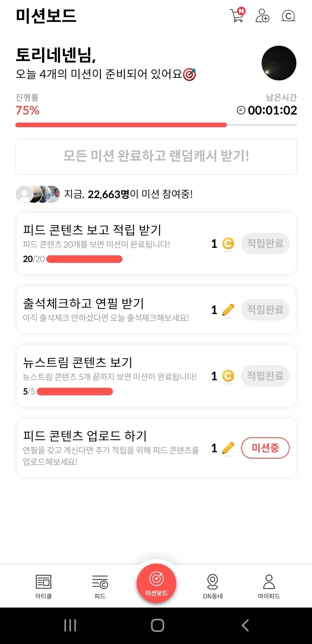
Task: Switch to the 아티클 tab
Action: tap(44, 586)
